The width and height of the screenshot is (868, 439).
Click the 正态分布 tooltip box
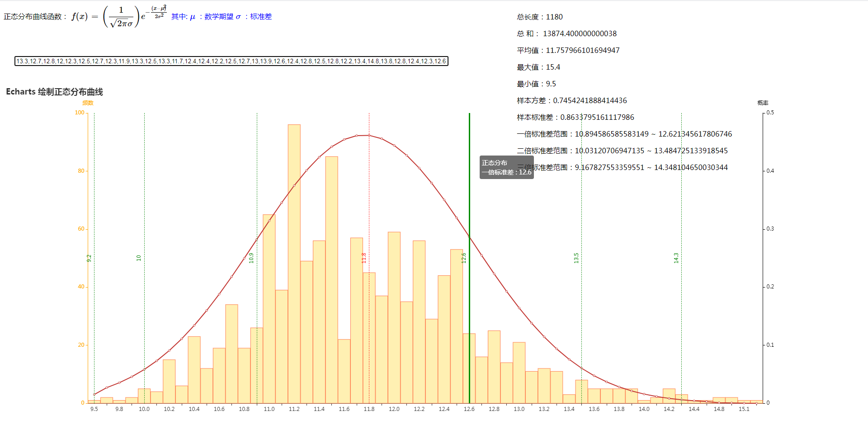click(x=506, y=168)
